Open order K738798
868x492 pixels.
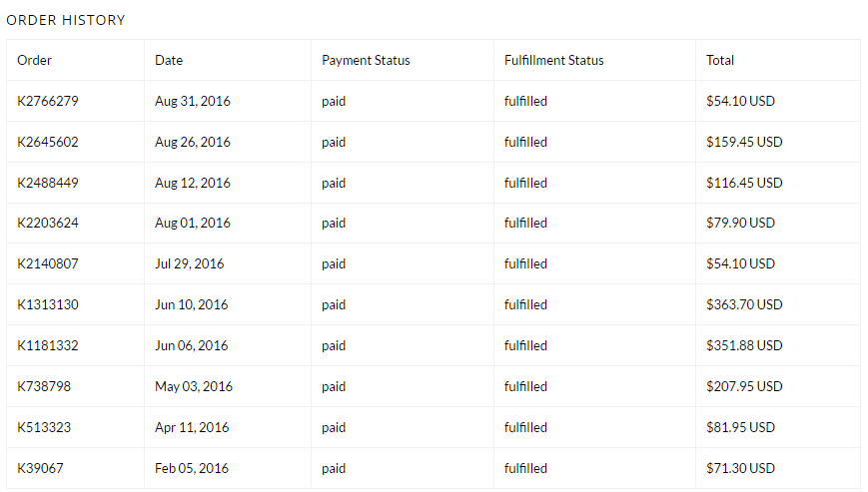(x=44, y=386)
